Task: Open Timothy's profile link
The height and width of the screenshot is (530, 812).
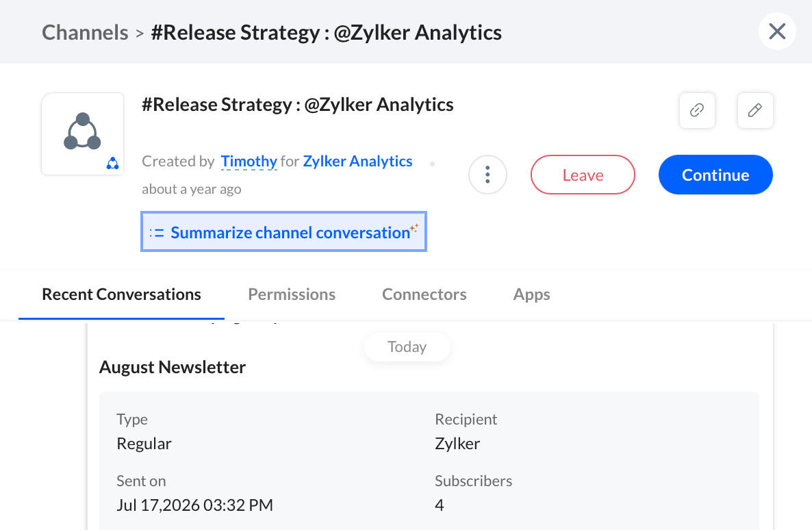Action: point(249,161)
